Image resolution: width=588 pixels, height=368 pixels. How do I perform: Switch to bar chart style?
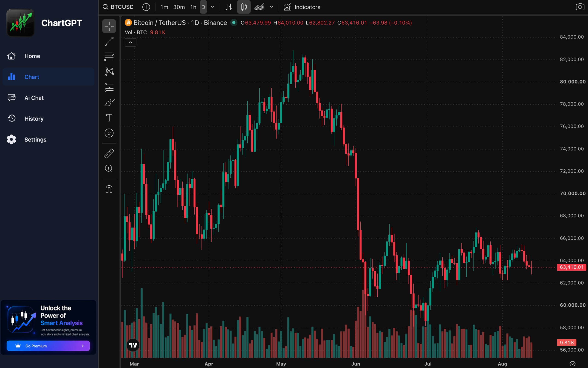point(229,7)
